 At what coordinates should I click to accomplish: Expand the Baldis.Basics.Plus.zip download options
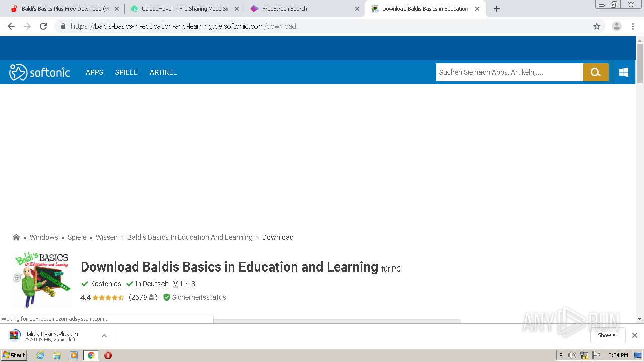point(104,335)
